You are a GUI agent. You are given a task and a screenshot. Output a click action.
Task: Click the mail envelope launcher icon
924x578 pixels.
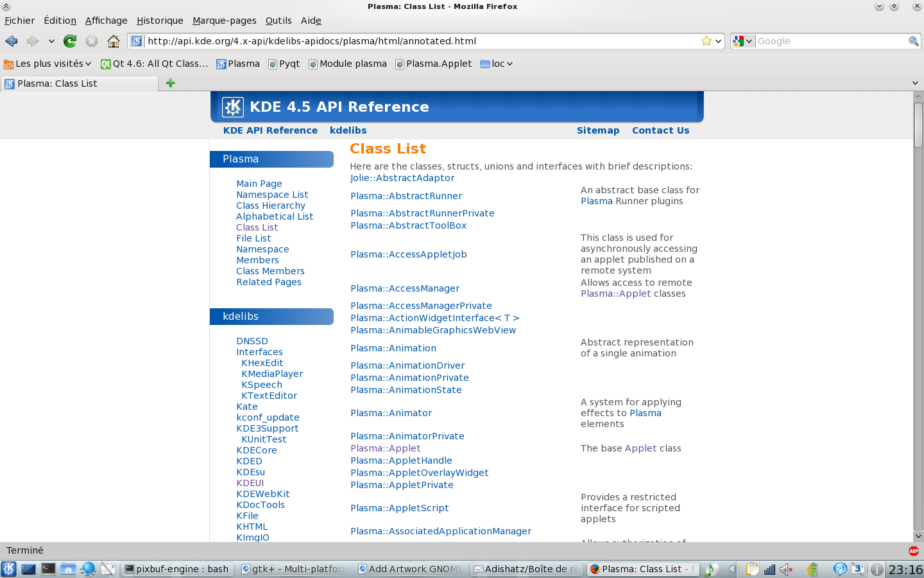(x=108, y=569)
